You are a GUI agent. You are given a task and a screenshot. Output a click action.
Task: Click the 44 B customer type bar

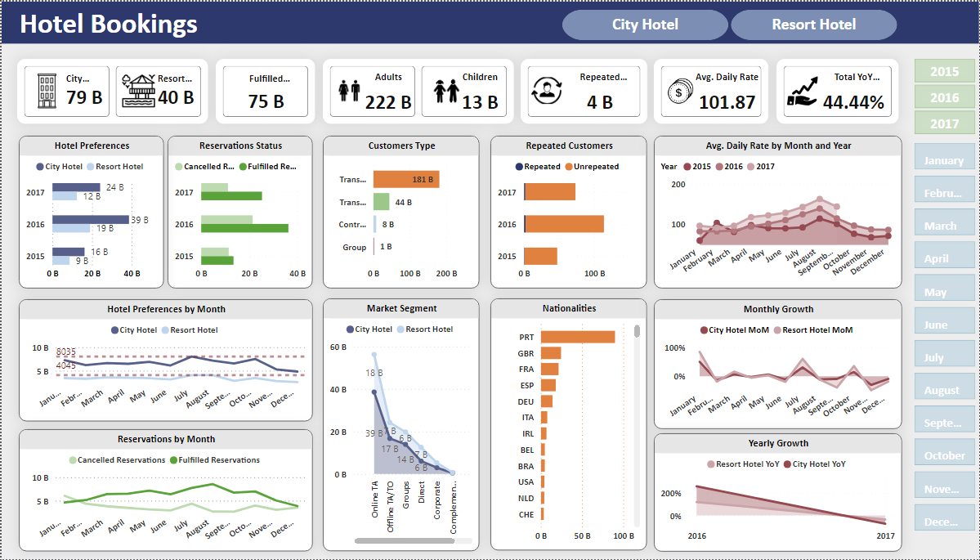[x=381, y=202]
